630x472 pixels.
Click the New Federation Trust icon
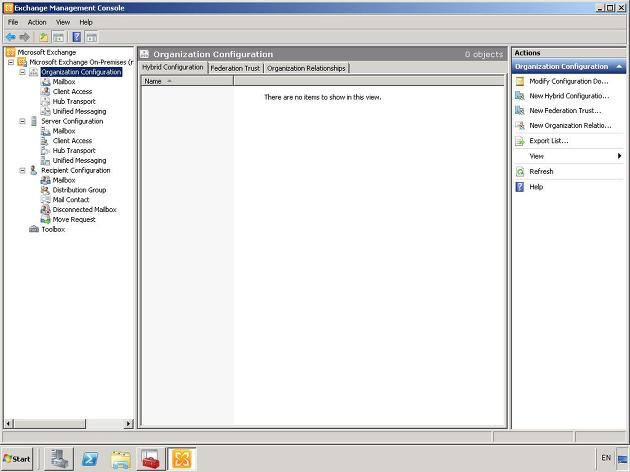(x=520, y=110)
